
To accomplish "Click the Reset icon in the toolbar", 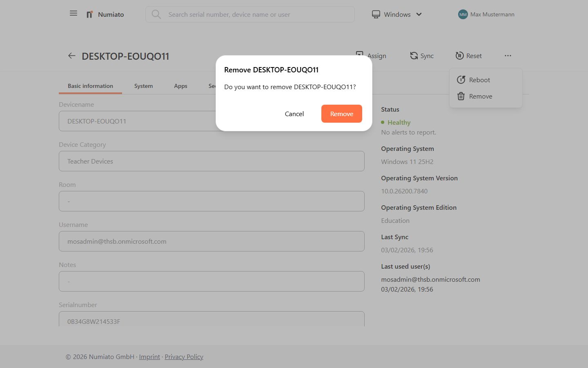I will click(460, 56).
